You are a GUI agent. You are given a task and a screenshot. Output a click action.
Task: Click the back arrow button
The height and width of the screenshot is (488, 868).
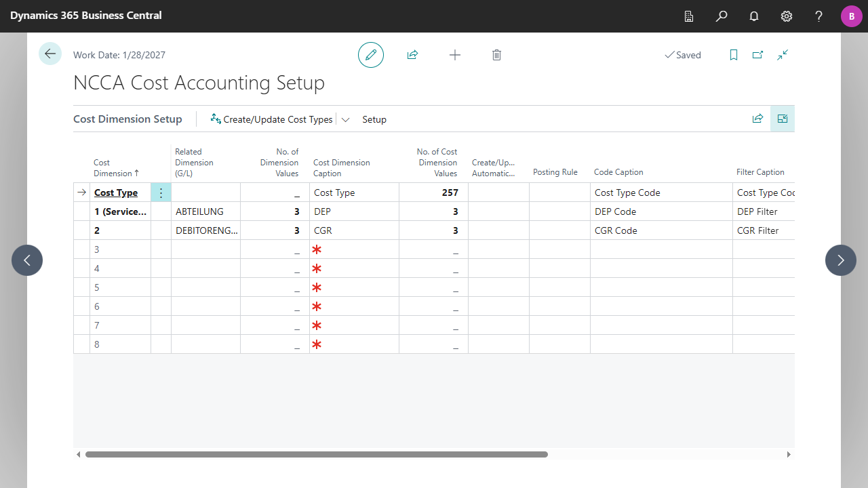tap(50, 54)
